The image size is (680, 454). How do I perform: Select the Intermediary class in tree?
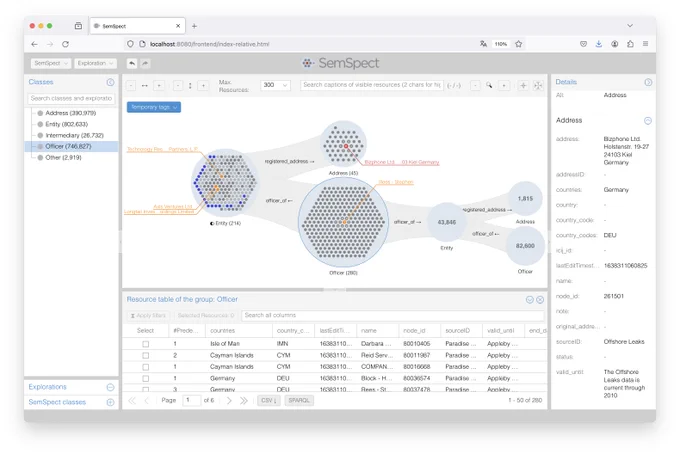75,135
